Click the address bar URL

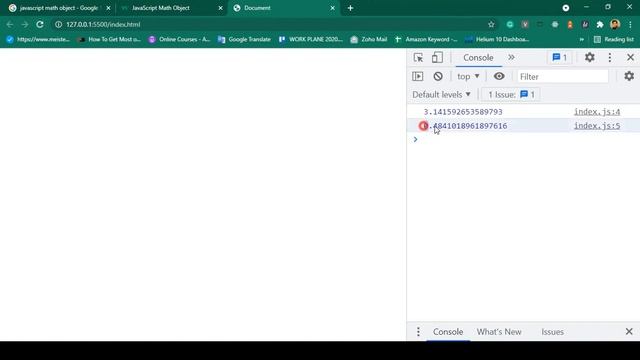coord(103,24)
